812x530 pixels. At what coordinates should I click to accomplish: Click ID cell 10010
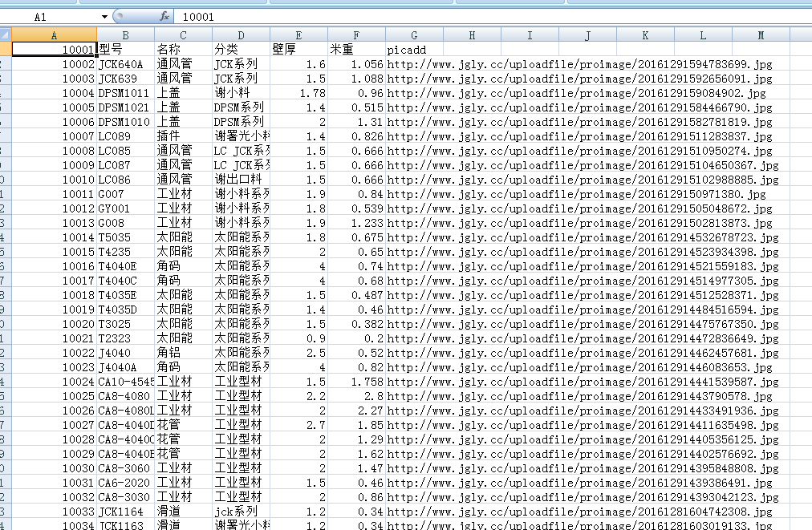[x=54, y=180]
